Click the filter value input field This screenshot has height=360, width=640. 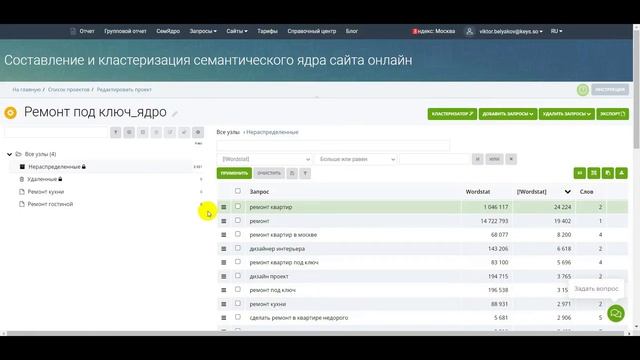coord(435,159)
